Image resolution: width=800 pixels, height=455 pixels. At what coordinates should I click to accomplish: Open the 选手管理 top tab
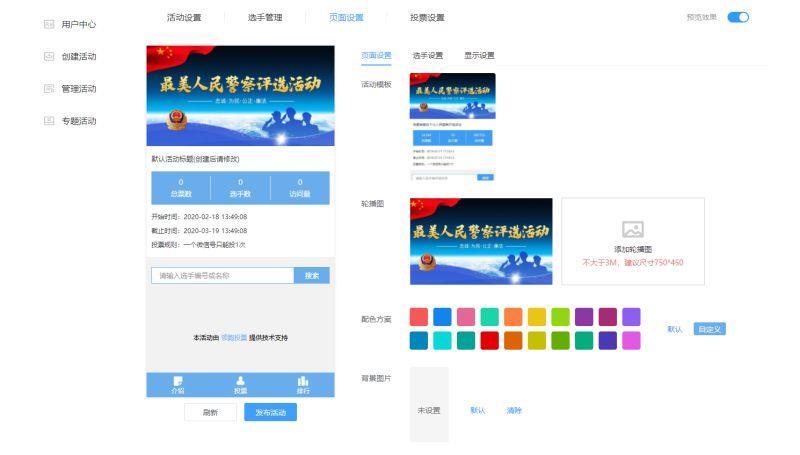[x=265, y=17]
